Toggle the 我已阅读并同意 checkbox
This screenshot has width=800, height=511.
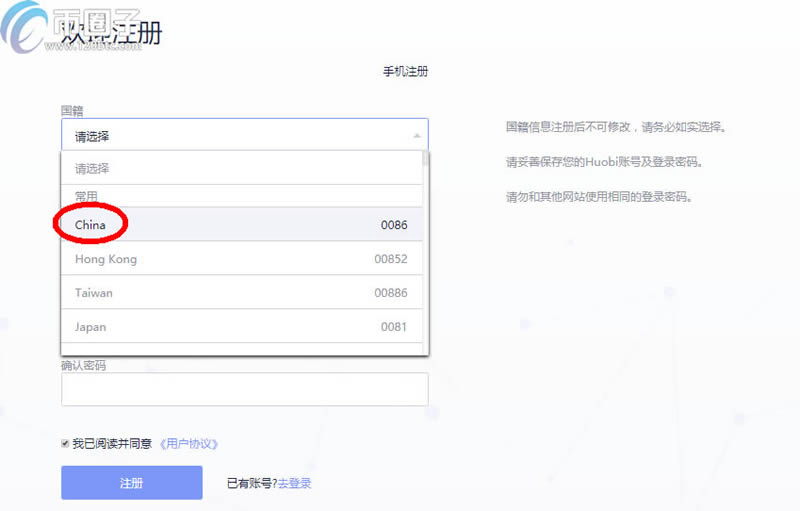(65, 443)
